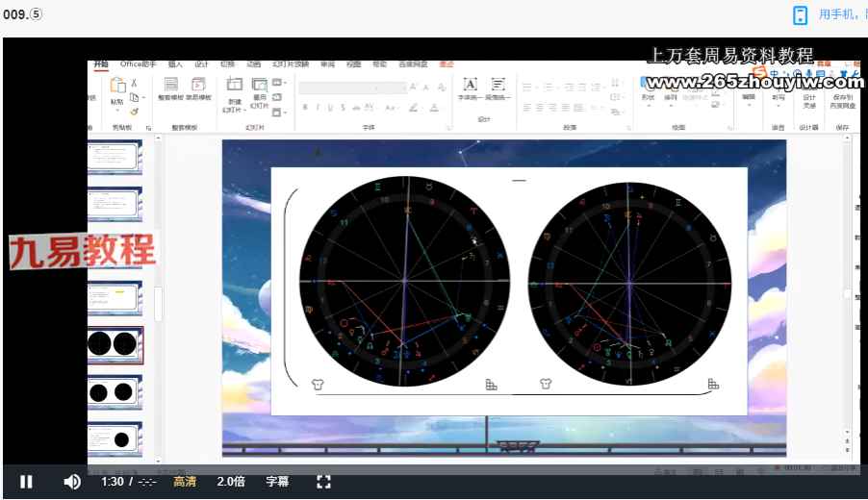Mute the video volume
The height and width of the screenshot is (500, 868).
pos(72,482)
